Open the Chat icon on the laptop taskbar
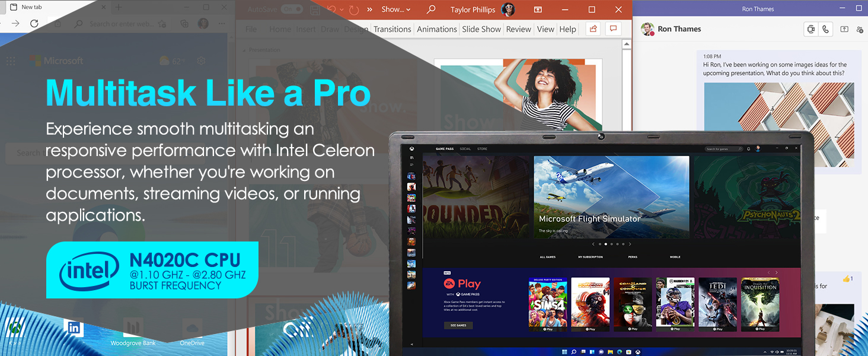The width and height of the screenshot is (868, 356). coord(601,352)
